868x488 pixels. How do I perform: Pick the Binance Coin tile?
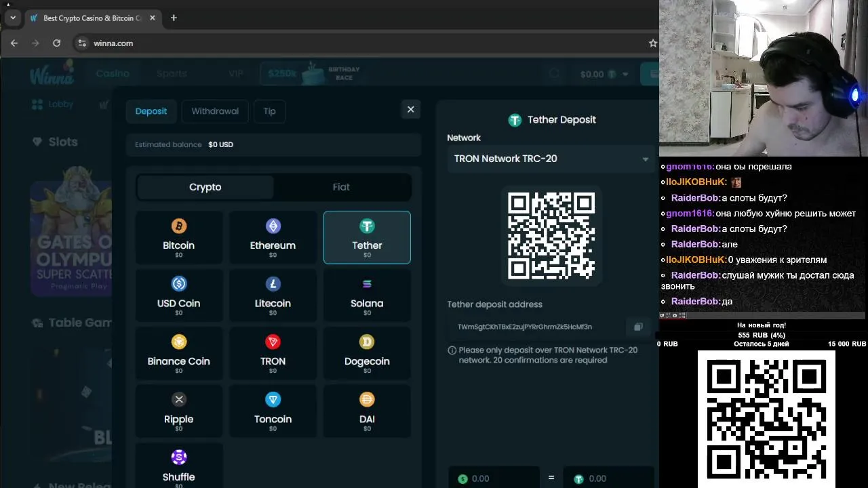tap(179, 353)
